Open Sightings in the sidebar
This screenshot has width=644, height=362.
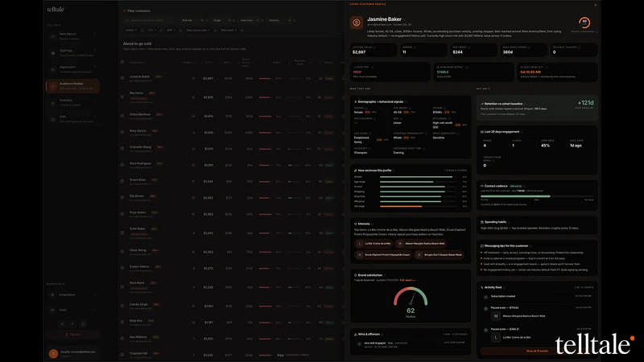[x=73, y=53]
